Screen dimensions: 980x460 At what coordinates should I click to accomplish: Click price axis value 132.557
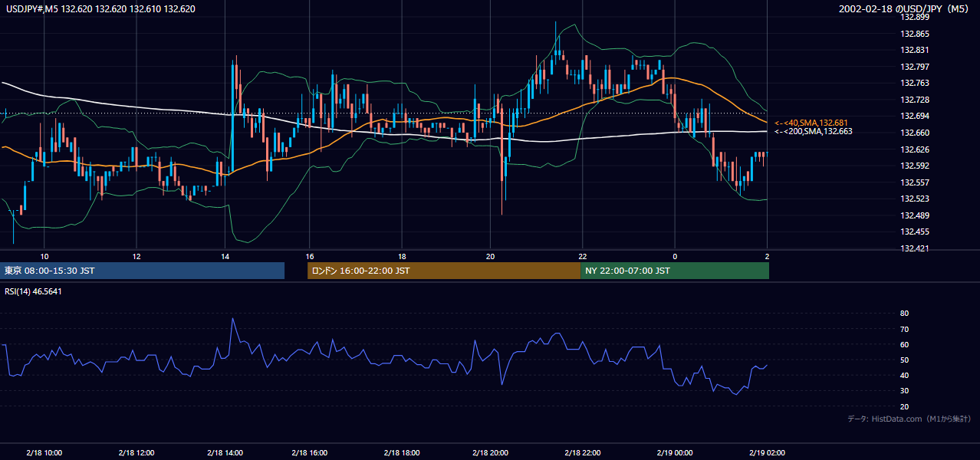pos(916,182)
